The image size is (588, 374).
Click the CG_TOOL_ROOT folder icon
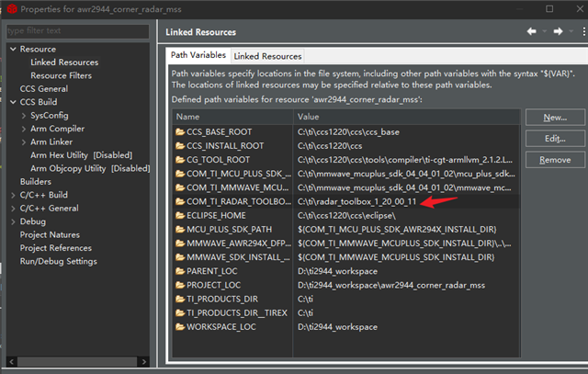[x=180, y=160]
